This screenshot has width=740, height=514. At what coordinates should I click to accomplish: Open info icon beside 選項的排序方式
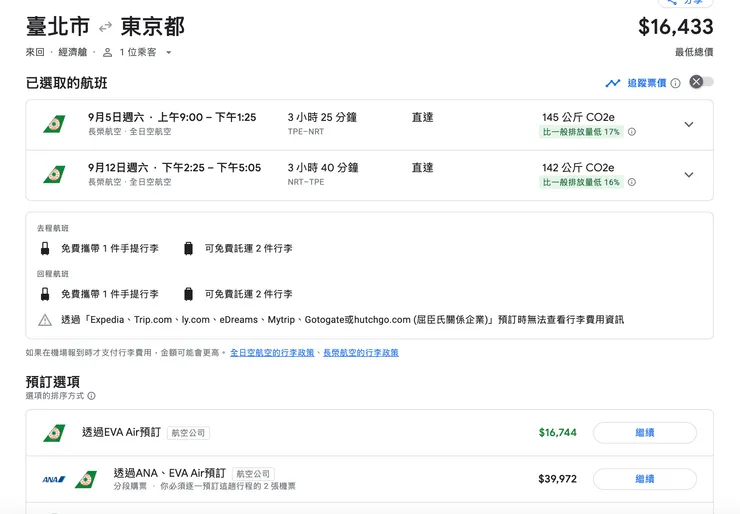pyautogui.click(x=92, y=396)
